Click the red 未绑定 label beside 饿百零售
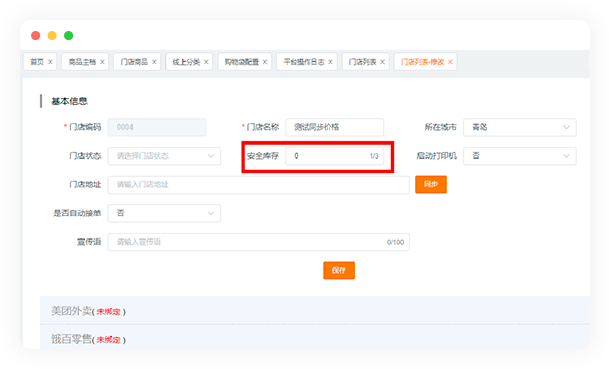 coord(108,340)
